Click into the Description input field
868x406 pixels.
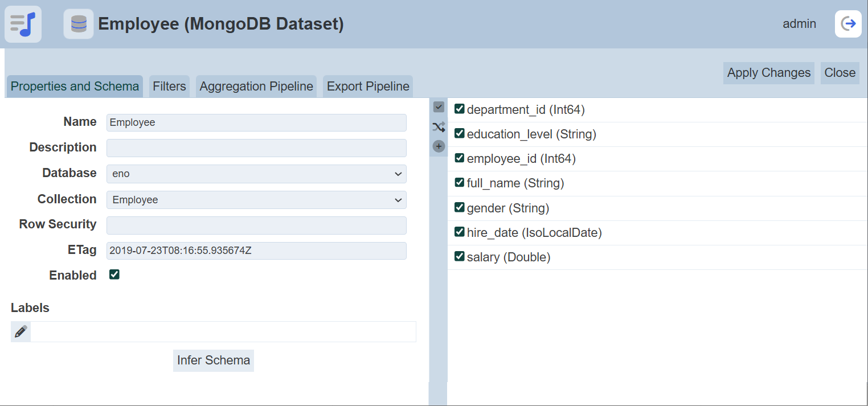[256, 148]
